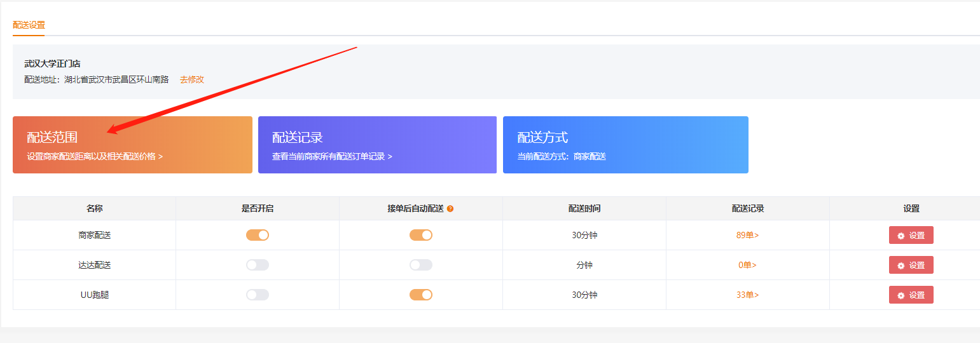This screenshot has height=343, width=980.
Task: Turn off auto-delivery for UU跑腿
Action: (421, 295)
